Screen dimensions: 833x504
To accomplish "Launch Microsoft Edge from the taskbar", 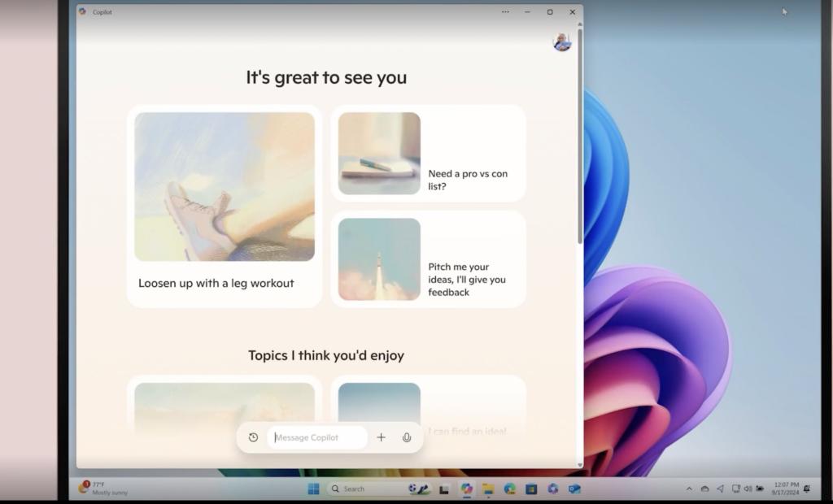I will pyautogui.click(x=510, y=489).
